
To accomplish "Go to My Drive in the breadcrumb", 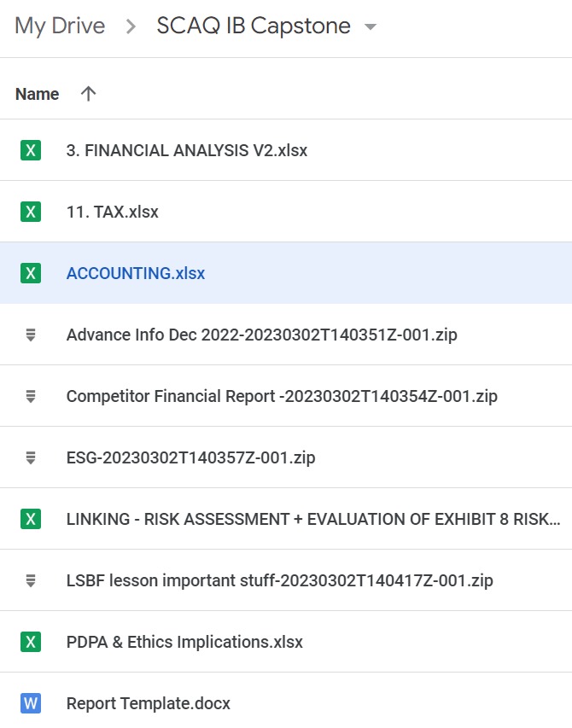I will click(60, 26).
